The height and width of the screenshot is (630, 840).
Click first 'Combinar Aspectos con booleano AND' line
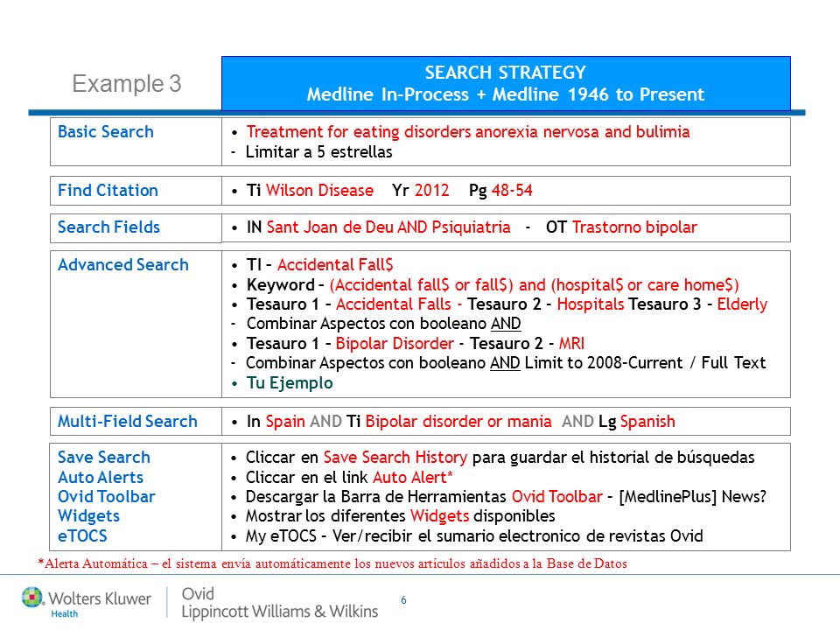(x=383, y=324)
